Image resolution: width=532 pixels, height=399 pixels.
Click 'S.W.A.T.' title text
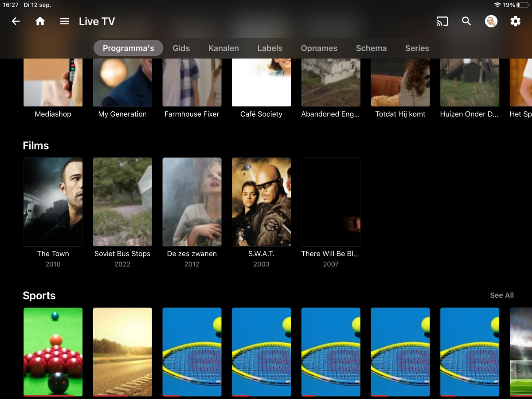[x=262, y=254]
